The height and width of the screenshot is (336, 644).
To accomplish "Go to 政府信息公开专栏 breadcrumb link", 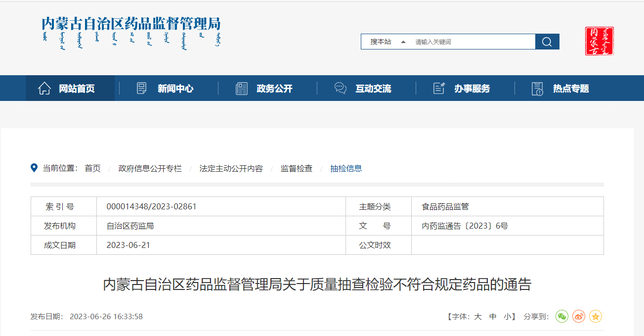I will pos(150,168).
